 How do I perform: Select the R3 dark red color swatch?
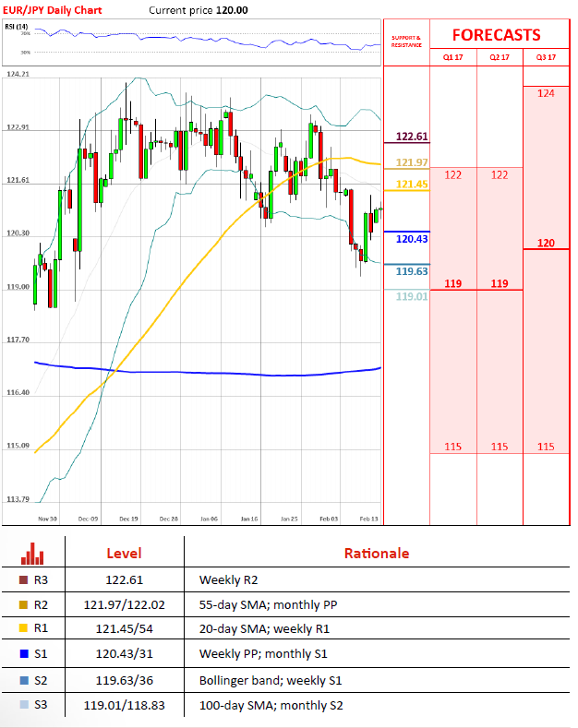[24, 579]
